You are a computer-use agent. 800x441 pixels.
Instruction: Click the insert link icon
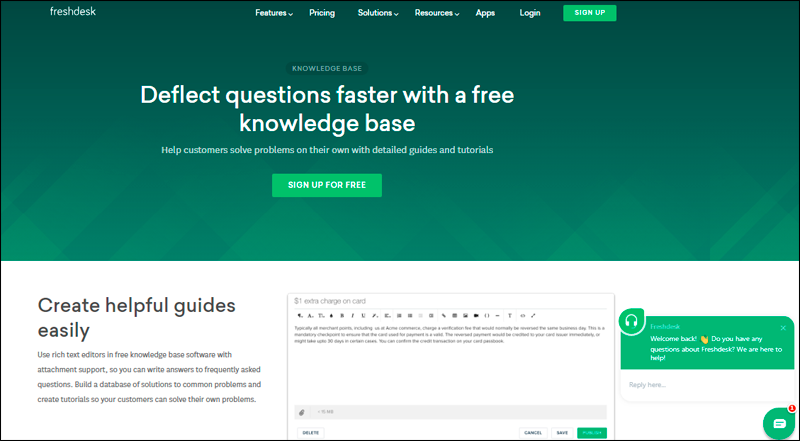[444, 315]
